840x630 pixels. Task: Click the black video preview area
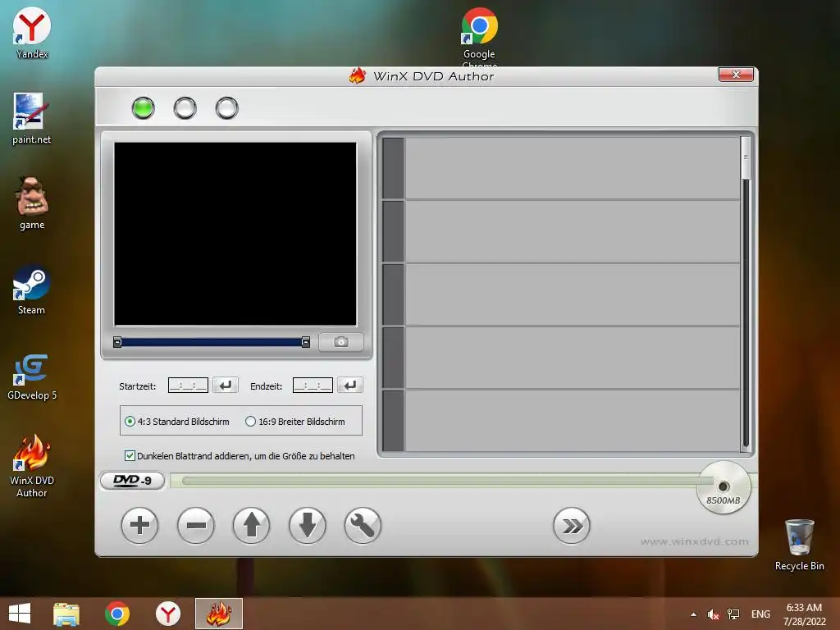pyautogui.click(x=235, y=234)
